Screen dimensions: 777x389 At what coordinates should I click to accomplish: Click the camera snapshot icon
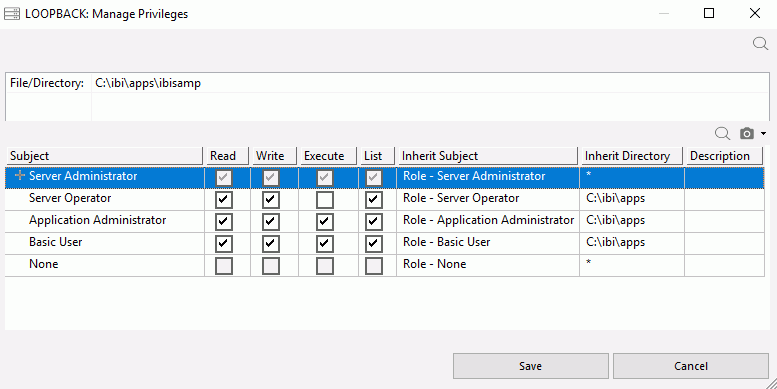click(x=747, y=133)
